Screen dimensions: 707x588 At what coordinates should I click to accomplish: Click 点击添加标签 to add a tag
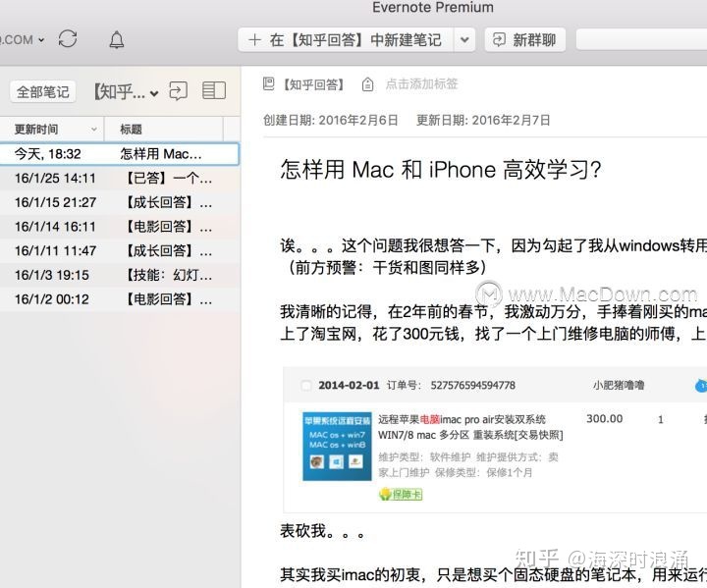click(x=421, y=83)
